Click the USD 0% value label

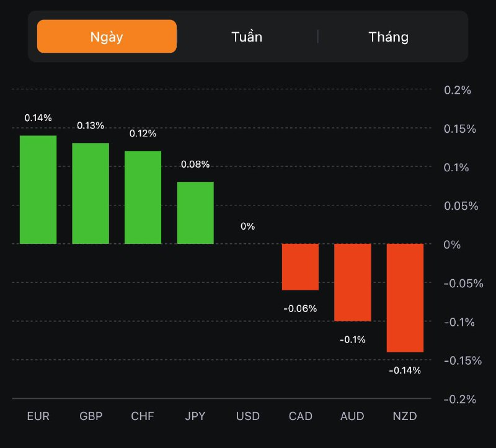point(248,226)
